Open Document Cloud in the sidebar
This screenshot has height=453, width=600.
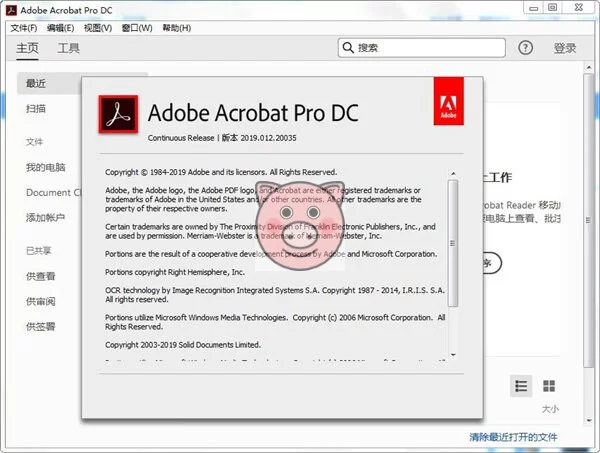pyautogui.click(x=54, y=192)
